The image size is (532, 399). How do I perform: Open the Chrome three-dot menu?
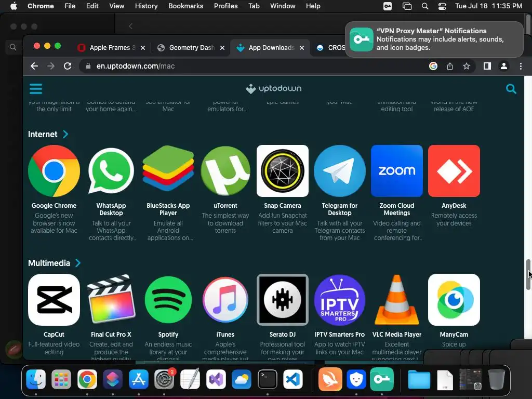[521, 66]
